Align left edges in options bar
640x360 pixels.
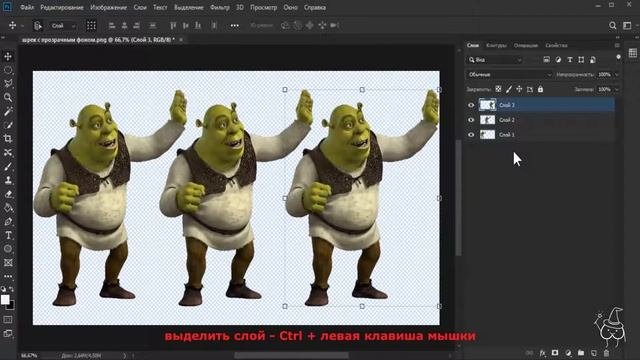[111, 25]
